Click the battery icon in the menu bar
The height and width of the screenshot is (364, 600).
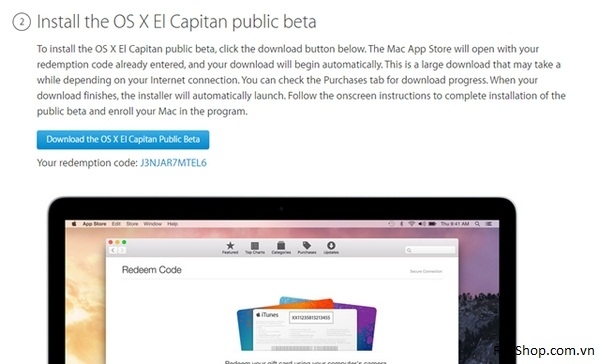pyautogui.click(x=432, y=224)
